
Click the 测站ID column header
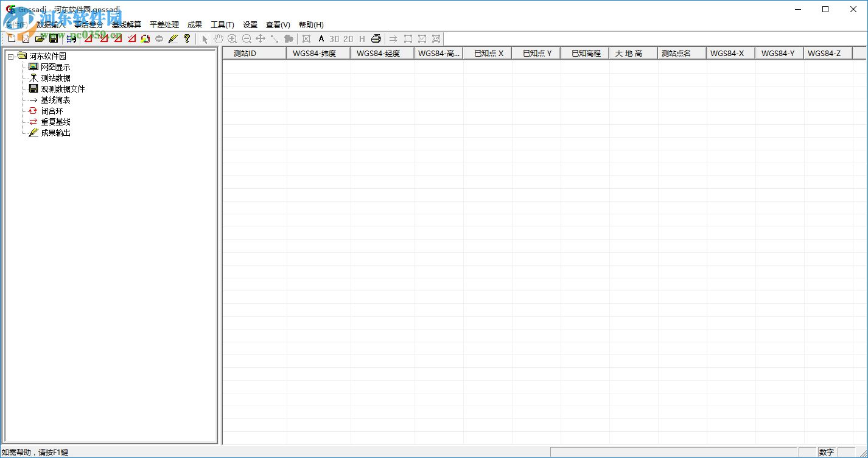pyautogui.click(x=254, y=53)
